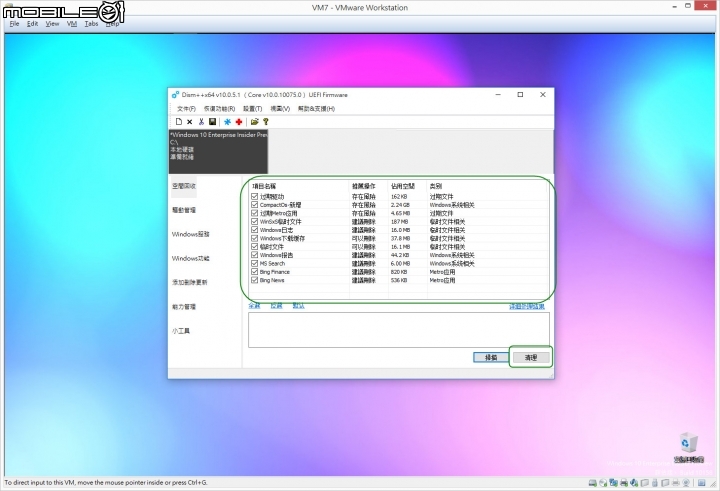Uncheck the CompactOs row checkbox
The width and height of the screenshot is (720, 491).
tap(254, 205)
